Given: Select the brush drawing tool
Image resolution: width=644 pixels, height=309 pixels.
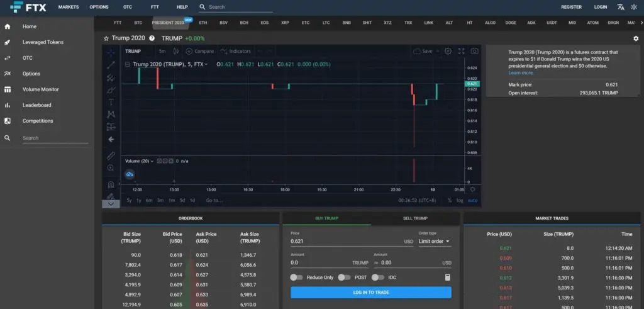Looking at the screenshot, I should pyautogui.click(x=111, y=89).
